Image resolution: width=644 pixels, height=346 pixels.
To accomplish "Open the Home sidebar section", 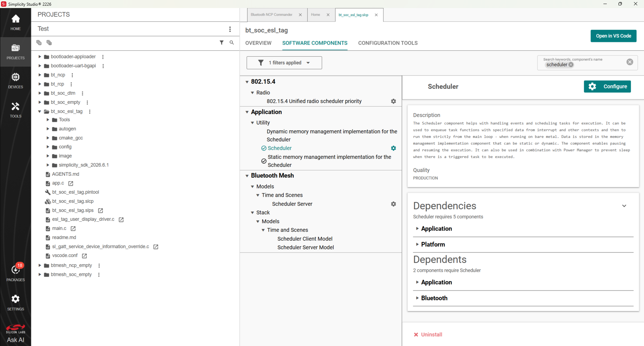I will [x=15, y=22].
